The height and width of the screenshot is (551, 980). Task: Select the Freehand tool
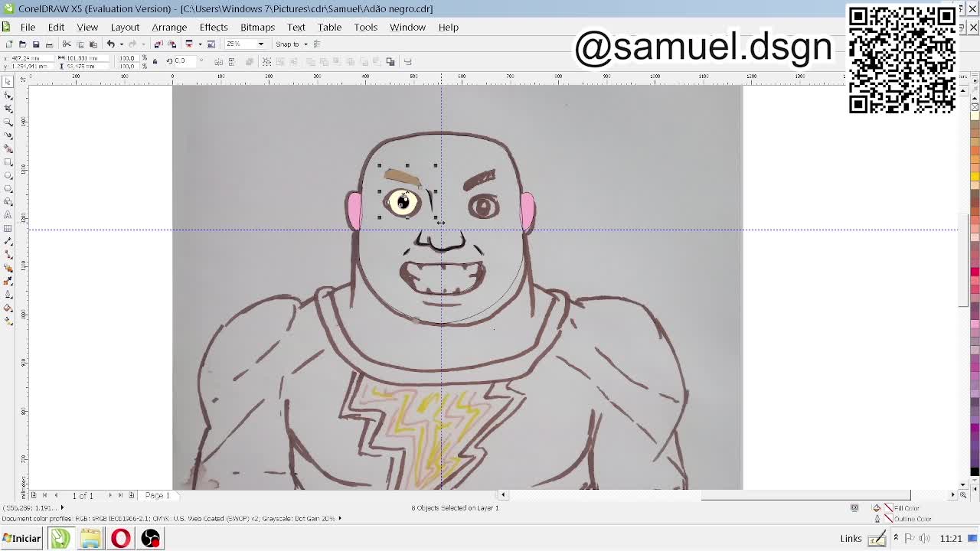click(8, 135)
